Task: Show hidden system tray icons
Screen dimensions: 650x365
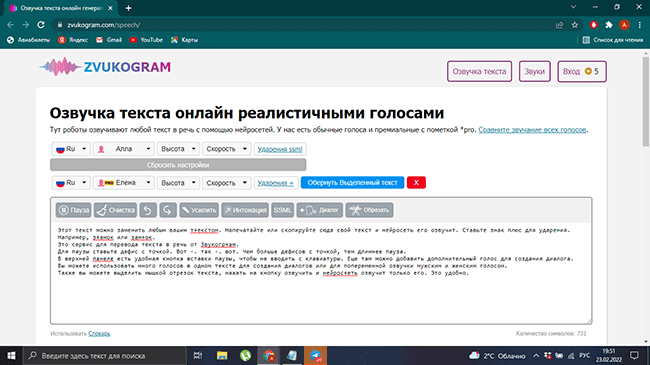Action: (x=536, y=355)
